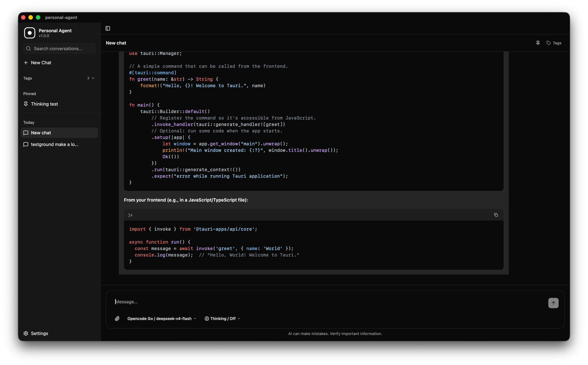Click the Pinned section label
This screenshot has height=365, width=588.
pos(29,94)
